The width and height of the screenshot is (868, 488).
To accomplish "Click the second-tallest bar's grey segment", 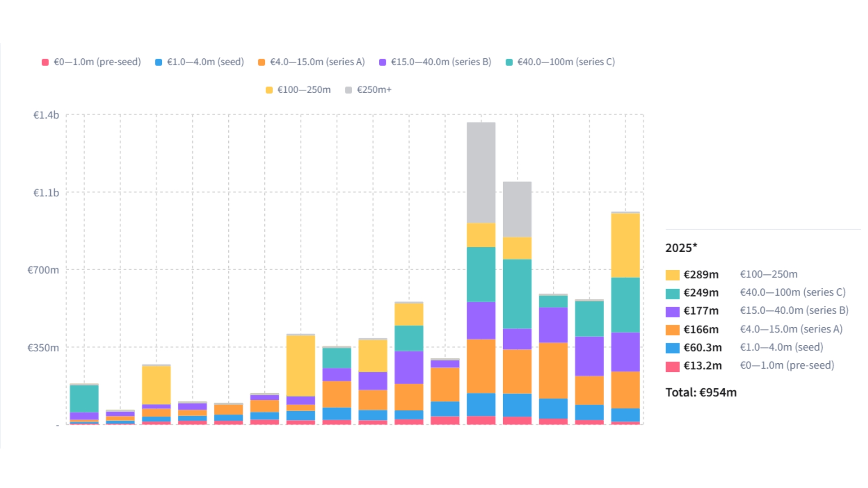I will [x=517, y=209].
